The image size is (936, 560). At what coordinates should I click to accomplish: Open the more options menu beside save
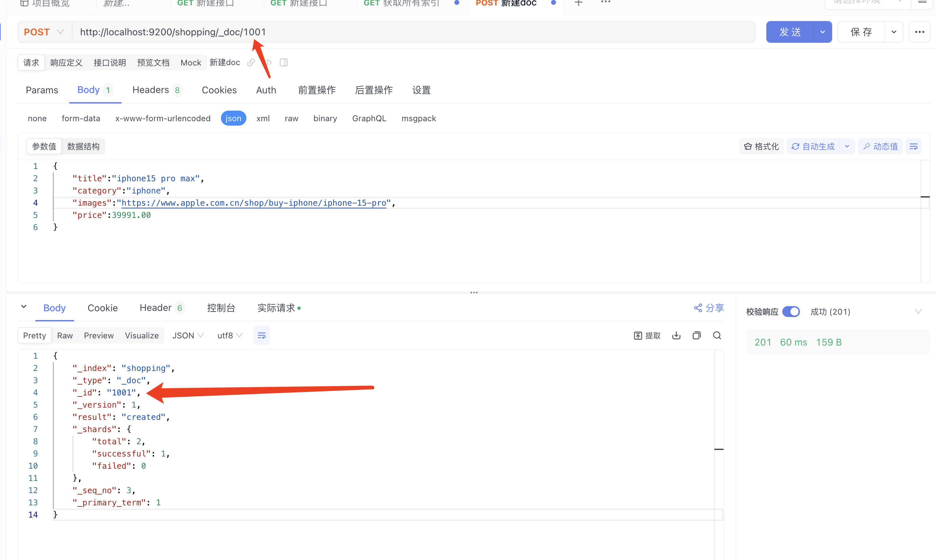click(919, 32)
